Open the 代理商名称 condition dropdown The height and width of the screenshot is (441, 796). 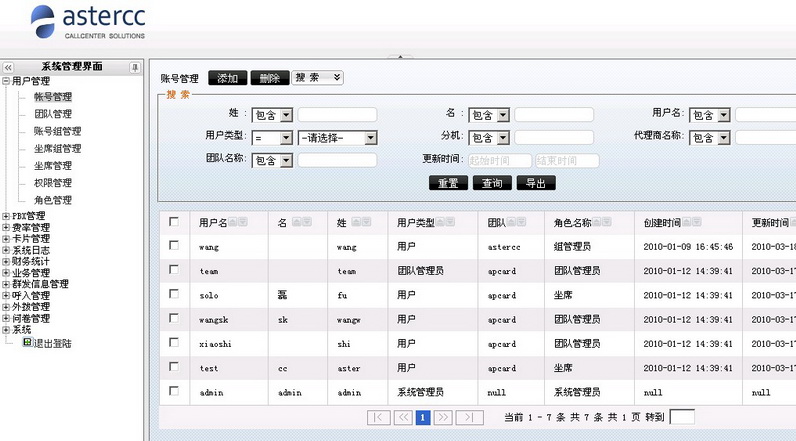point(710,138)
